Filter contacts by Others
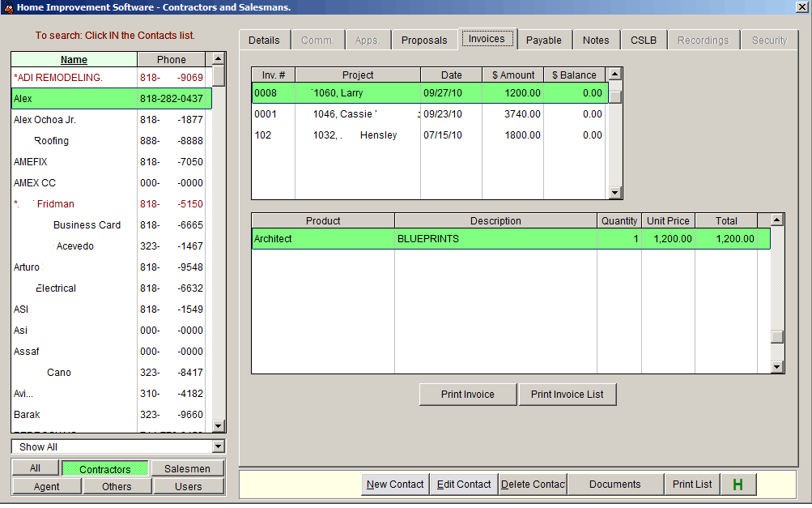 click(x=117, y=487)
